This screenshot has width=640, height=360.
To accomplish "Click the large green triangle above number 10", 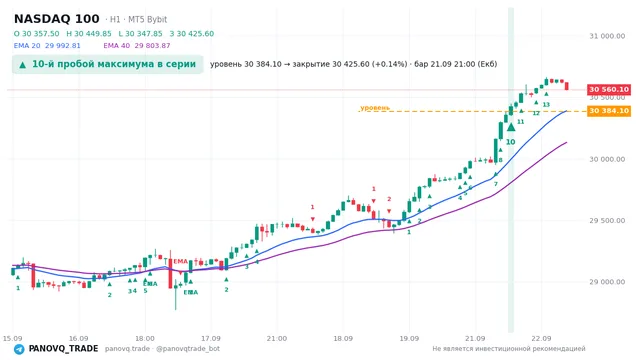I will click(511, 127).
